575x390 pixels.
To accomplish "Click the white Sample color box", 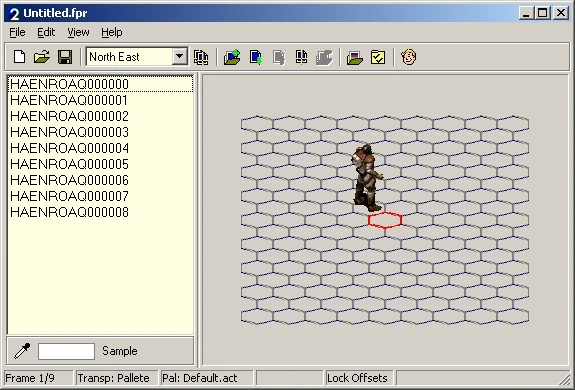I will [x=66, y=351].
